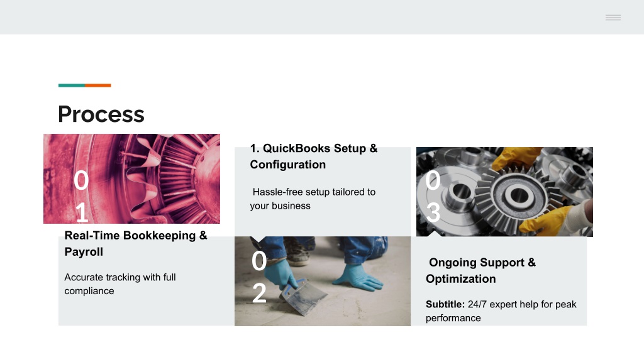Select the Accurate tracking with full compliance text
Screen dimensions: 644x362
[120, 284]
